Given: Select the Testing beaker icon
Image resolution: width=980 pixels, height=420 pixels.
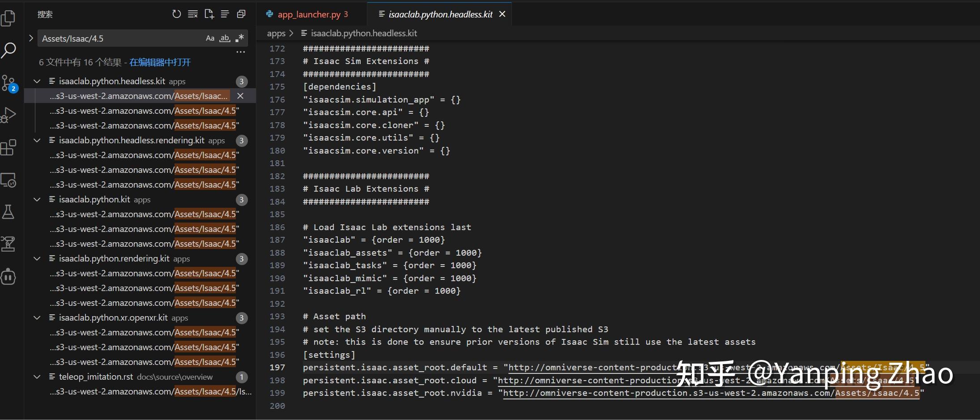Looking at the screenshot, I should pyautogui.click(x=9, y=211).
